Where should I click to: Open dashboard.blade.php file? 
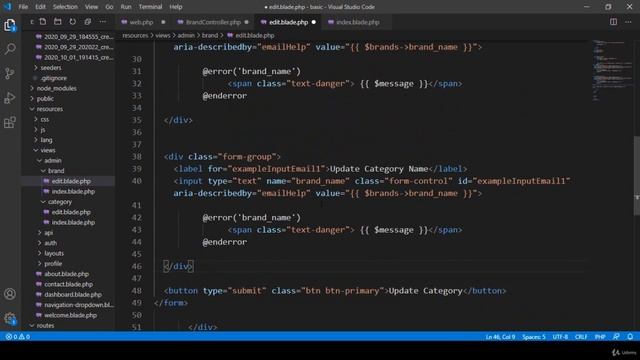[73, 294]
